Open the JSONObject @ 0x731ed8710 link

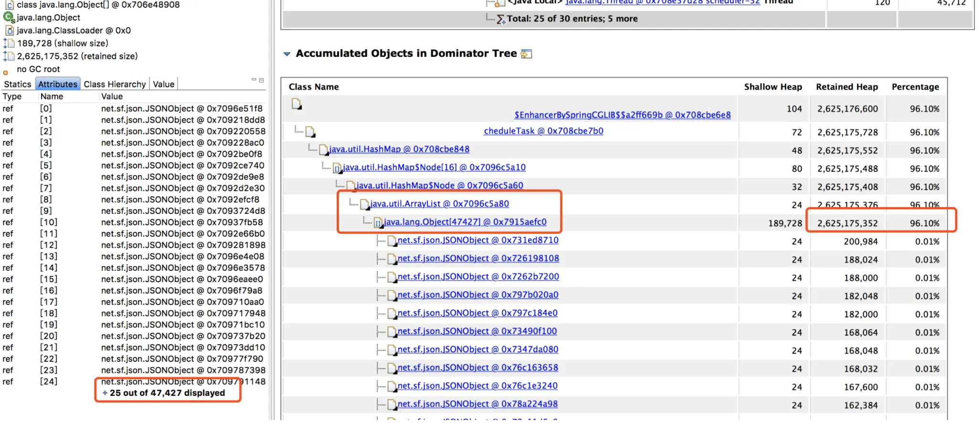point(478,240)
